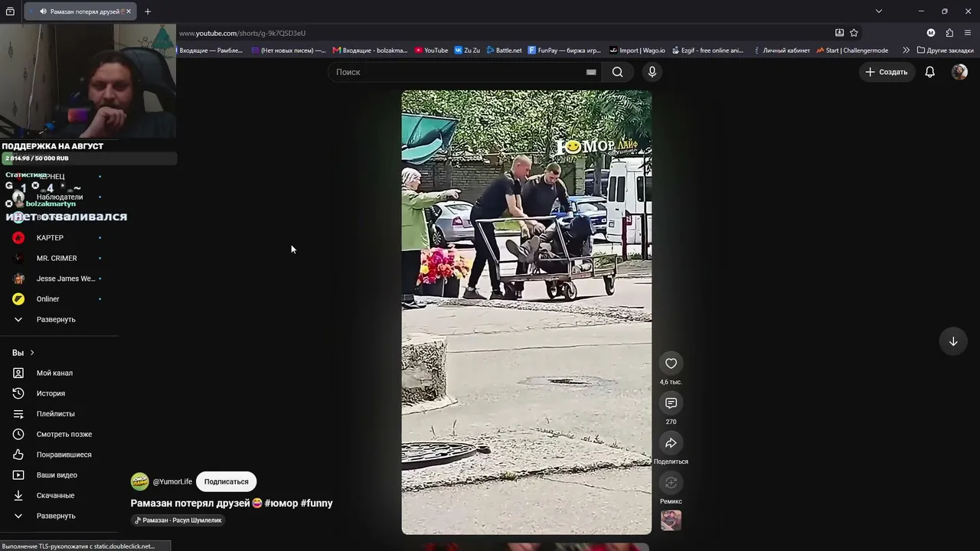Screen dimensions: 980x551
Task: Click the install app icon in address bar
Action: (839, 33)
